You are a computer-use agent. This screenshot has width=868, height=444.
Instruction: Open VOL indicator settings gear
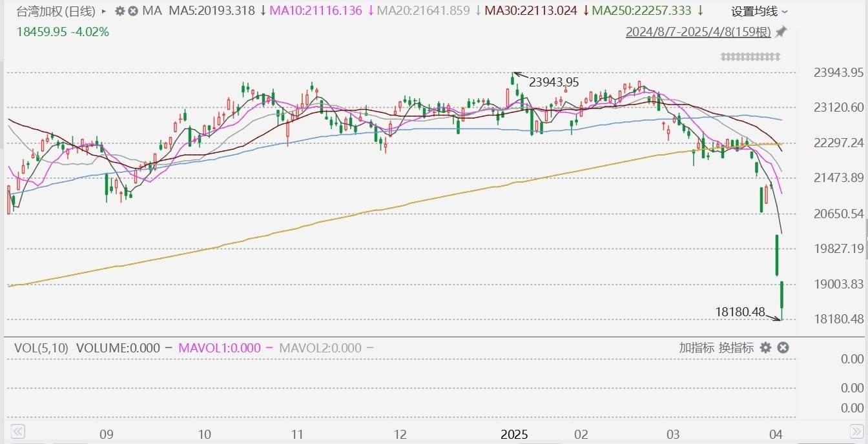click(x=765, y=348)
